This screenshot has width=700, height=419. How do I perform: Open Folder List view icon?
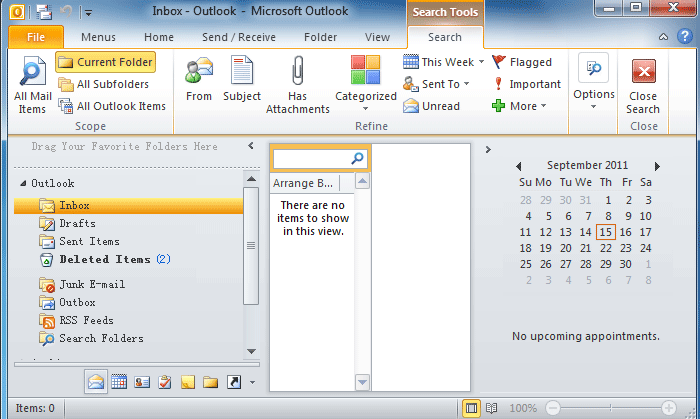[210, 382]
